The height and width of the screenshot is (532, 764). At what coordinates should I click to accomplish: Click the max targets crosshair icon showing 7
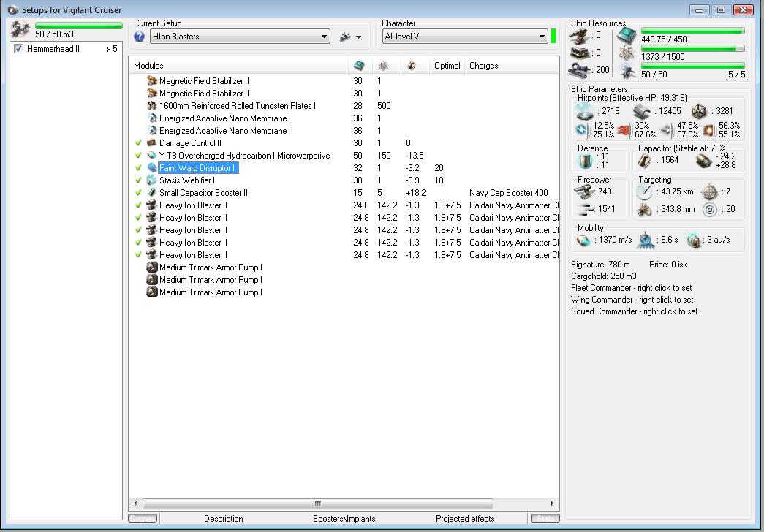point(709,192)
